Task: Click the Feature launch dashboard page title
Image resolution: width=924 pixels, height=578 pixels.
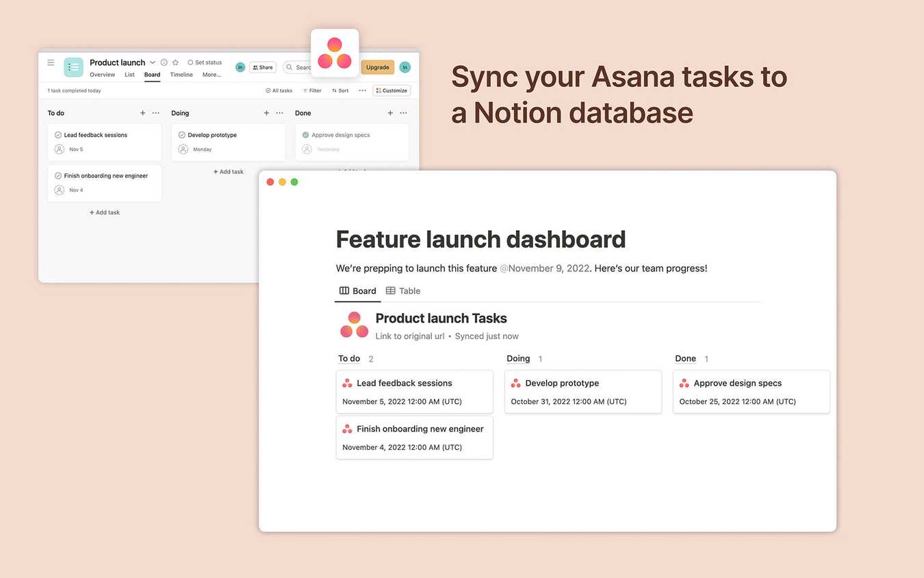Action: tap(480, 239)
